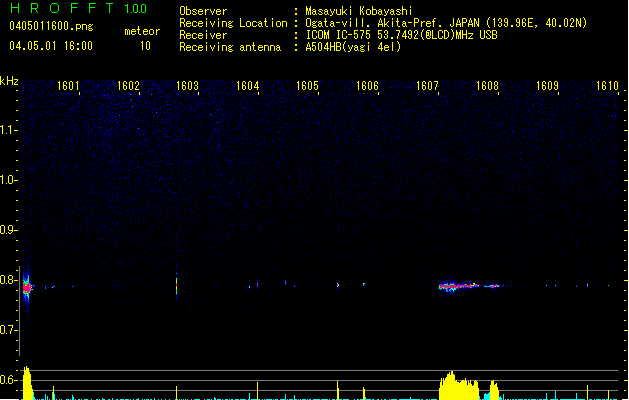This screenshot has height=400, width=629.
Task: Click the HROFFT 1.0.0 title text
Action: [79, 8]
